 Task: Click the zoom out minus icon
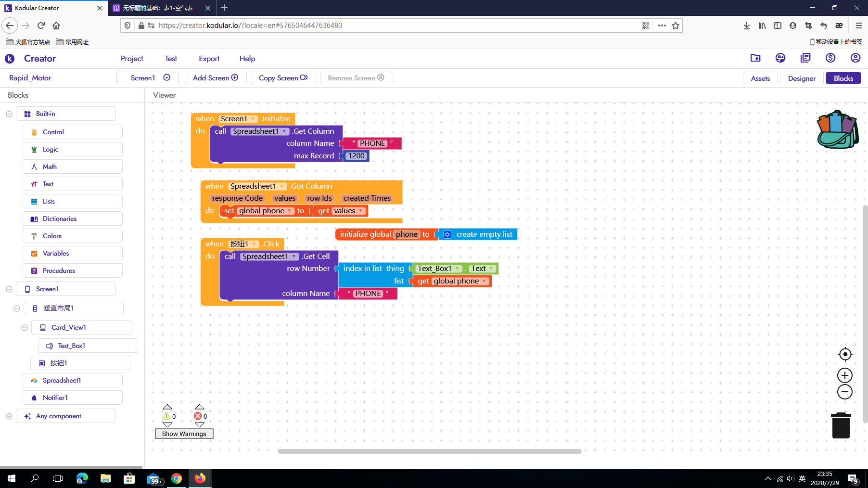pos(845,392)
